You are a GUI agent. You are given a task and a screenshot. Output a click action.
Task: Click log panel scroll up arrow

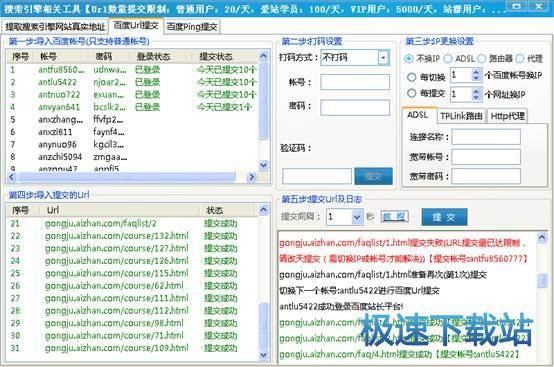coord(542,237)
